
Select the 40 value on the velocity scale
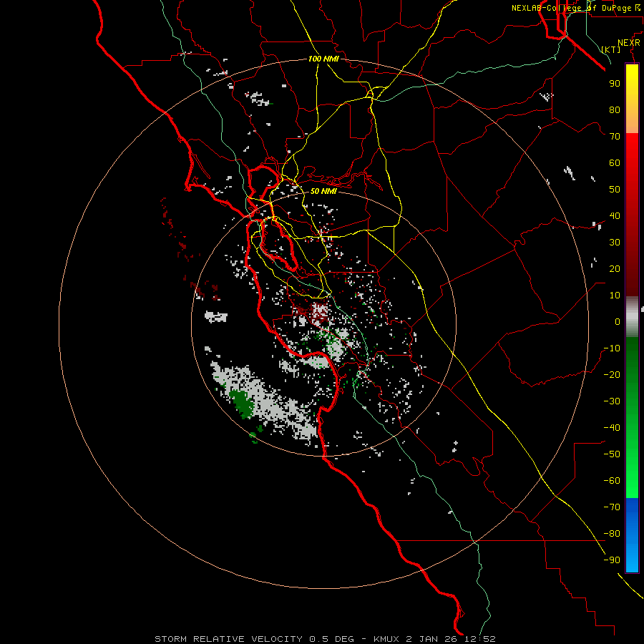pos(615,215)
